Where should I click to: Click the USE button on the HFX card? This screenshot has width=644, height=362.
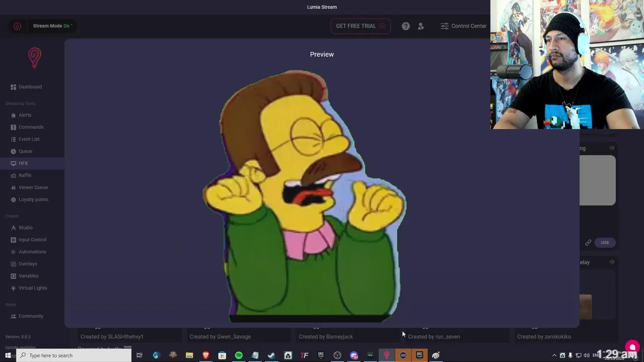[x=605, y=243]
